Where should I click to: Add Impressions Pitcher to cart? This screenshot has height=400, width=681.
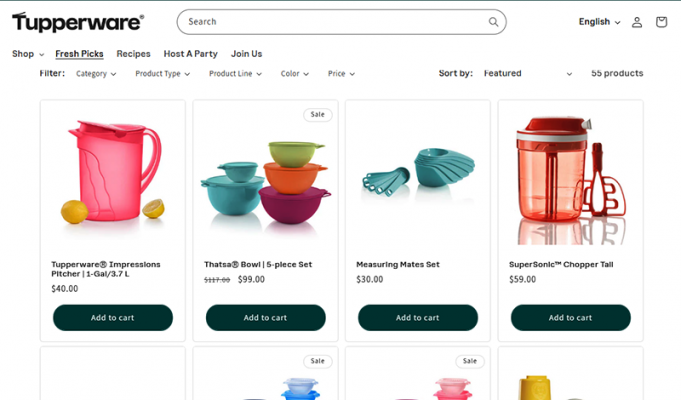click(x=112, y=318)
